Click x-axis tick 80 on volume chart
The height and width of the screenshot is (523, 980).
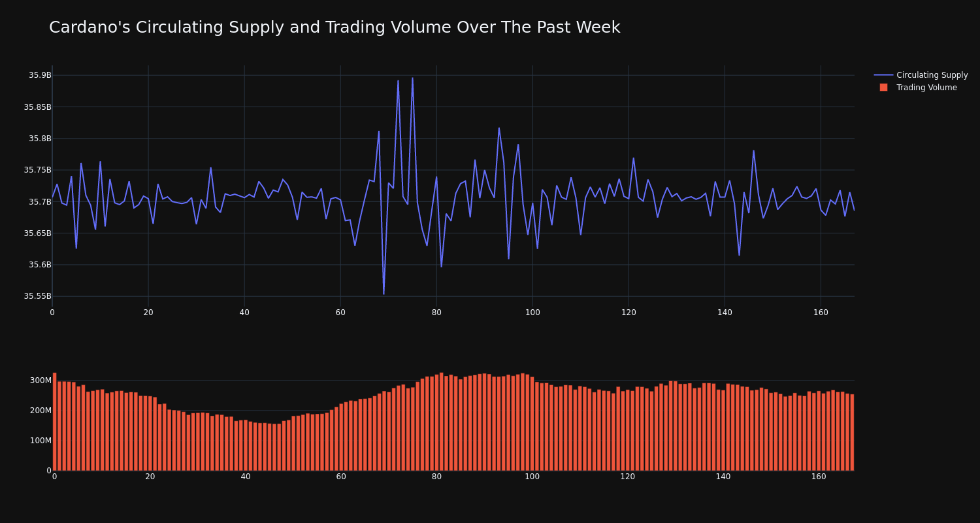pyautogui.click(x=436, y=477)
